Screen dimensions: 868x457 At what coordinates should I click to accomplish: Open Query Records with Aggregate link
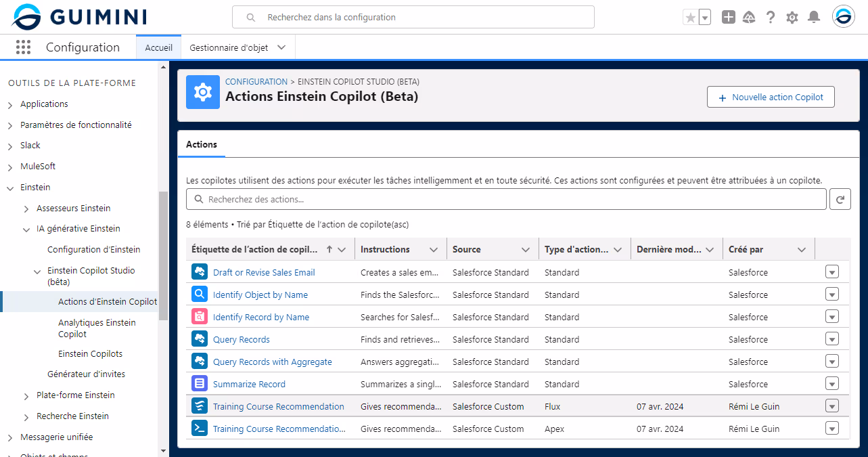click(273, 362)
